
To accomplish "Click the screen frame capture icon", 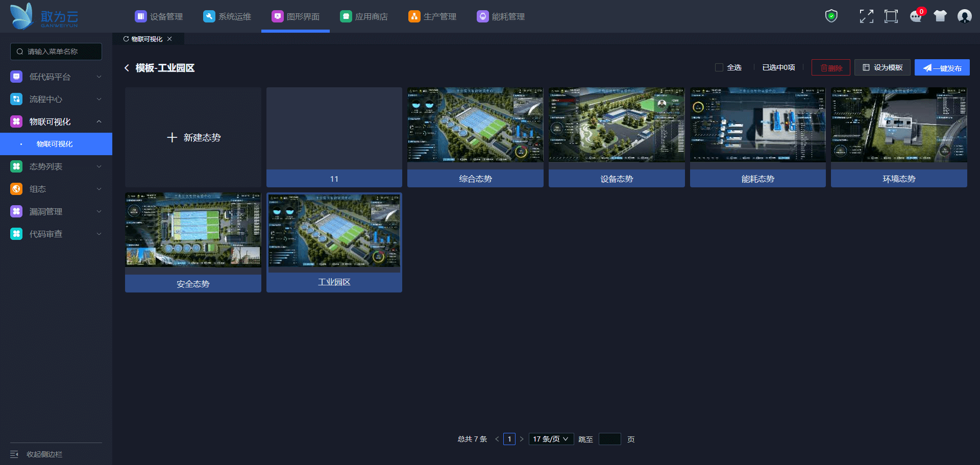I will coord(891,16).
